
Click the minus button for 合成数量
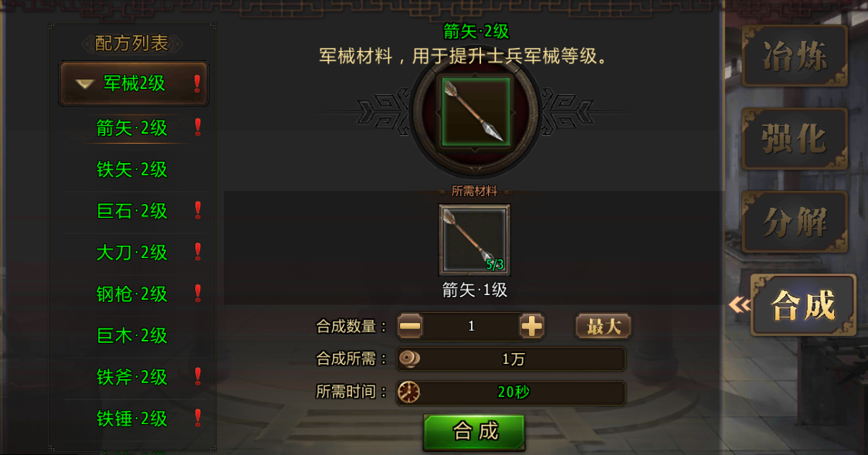point(409,326)
